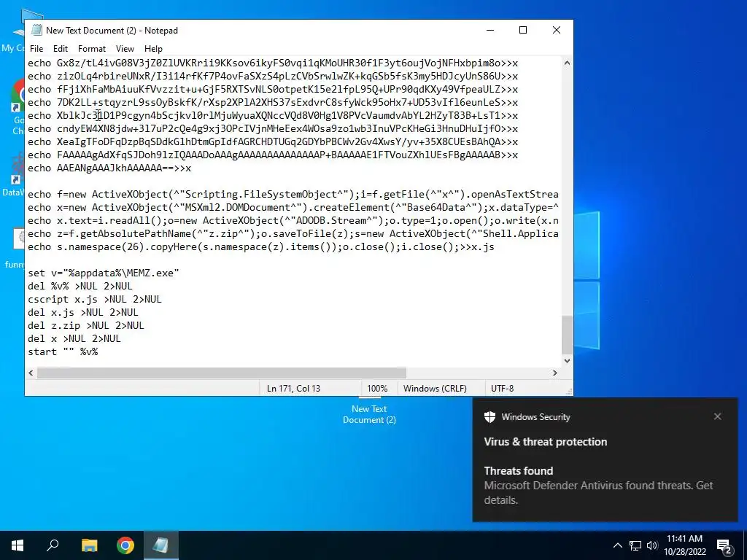Image resolution: width=747 pixels, height=560 pixels.
Task: Open the Windows Start menu
Action: point(18,545)
